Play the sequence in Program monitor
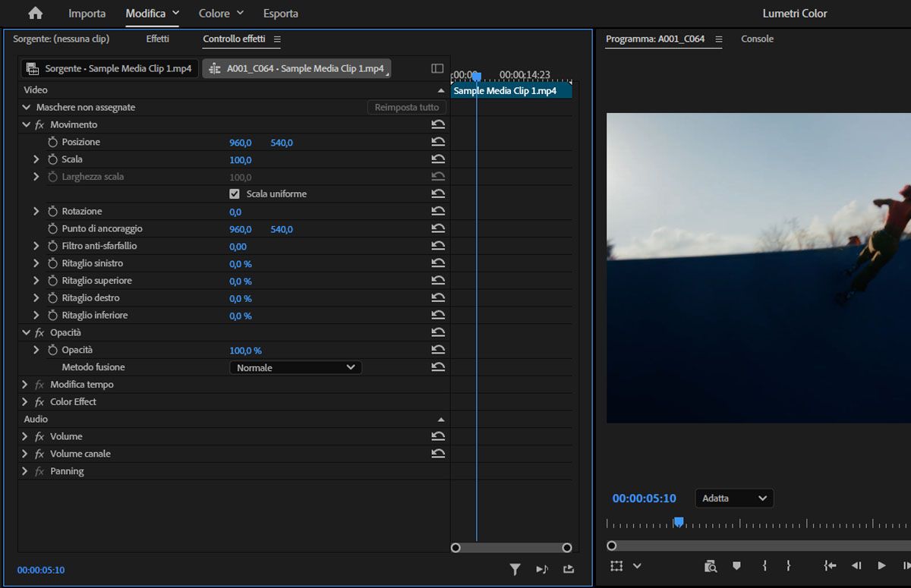Image resolution: width=911 pixels, height=588 pixels. [x=881, y=566]
